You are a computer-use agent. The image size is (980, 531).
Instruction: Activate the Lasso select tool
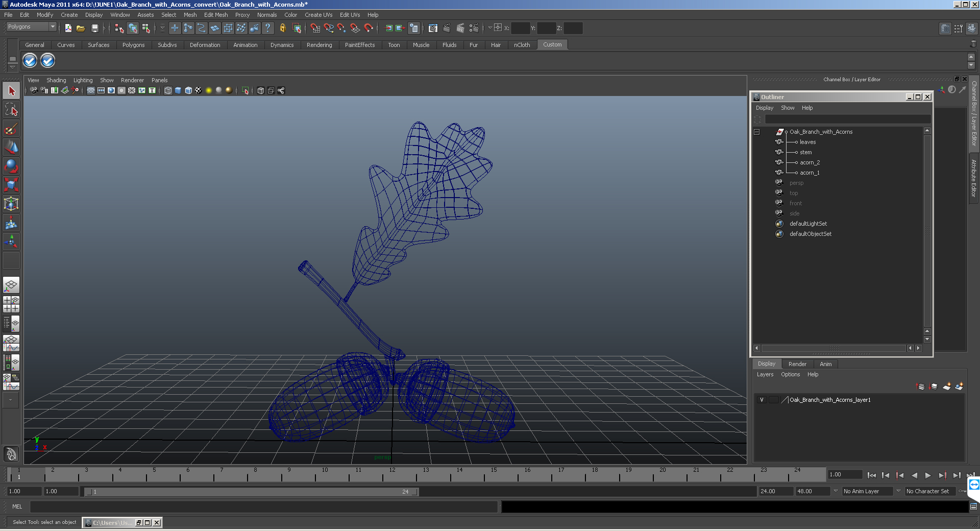point(11,109)
